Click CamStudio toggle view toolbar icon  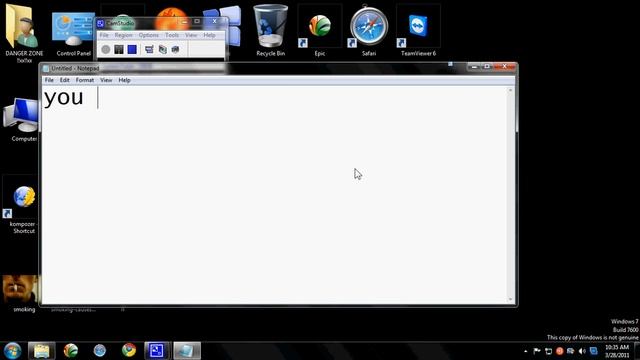149,49
